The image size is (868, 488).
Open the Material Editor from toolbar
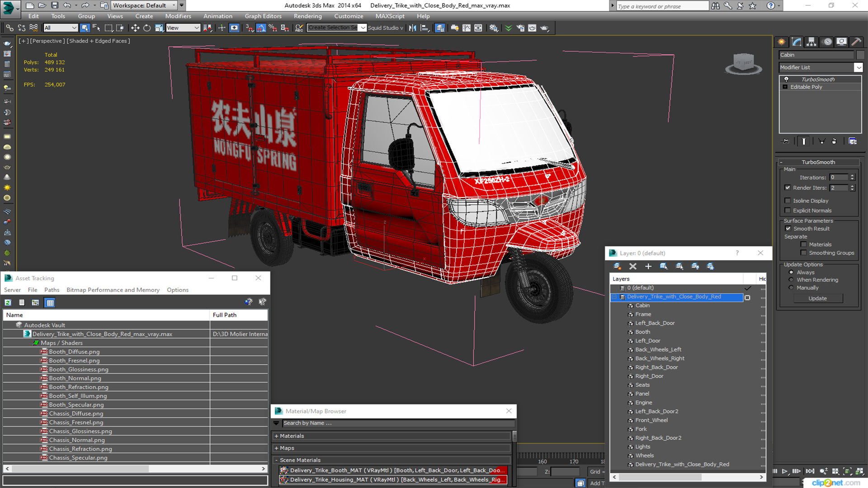[494, 28]
